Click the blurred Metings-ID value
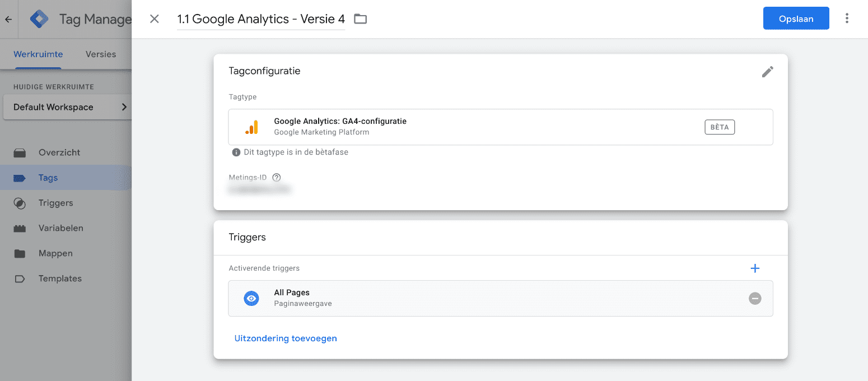The image size is (868, 381). pyautogui.click(x=259, y=190)
